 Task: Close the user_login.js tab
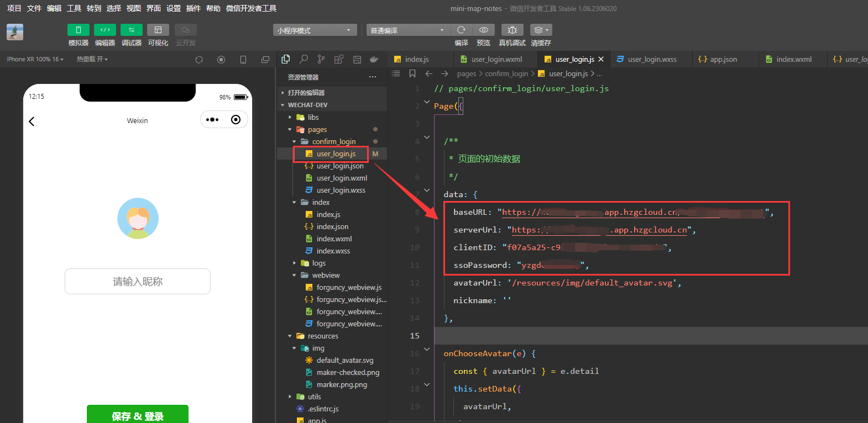pos(601,59)
